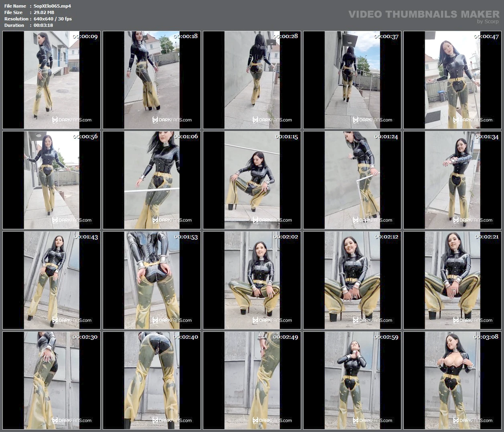Screen dimensions: 504x432
Task: Open the thumbnail at timestamp 00:00:09
Action: pos(51,80)
